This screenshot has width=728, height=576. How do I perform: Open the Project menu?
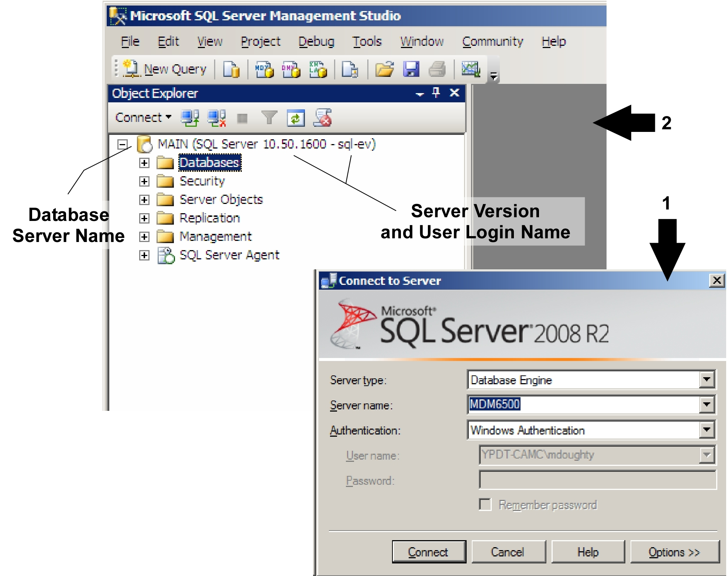(x=261, y=41)
